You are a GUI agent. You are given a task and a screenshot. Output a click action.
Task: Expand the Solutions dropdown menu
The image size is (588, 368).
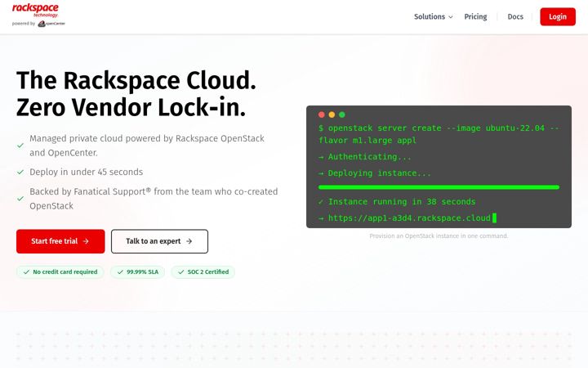click(x=433, y=16)
